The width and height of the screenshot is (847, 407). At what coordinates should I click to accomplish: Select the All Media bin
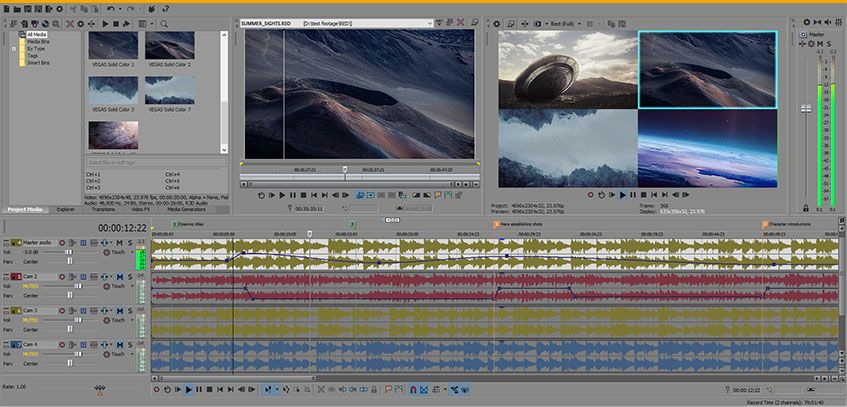[37, 34]
